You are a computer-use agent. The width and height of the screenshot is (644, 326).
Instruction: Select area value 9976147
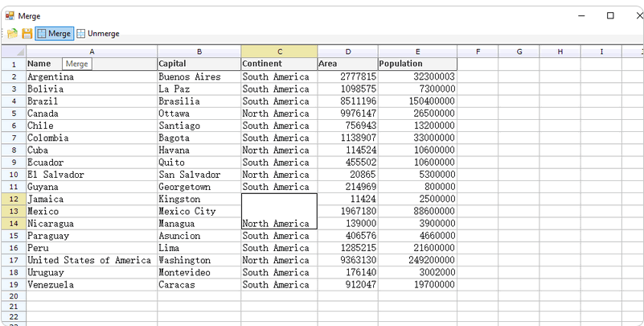pos(348,113)
